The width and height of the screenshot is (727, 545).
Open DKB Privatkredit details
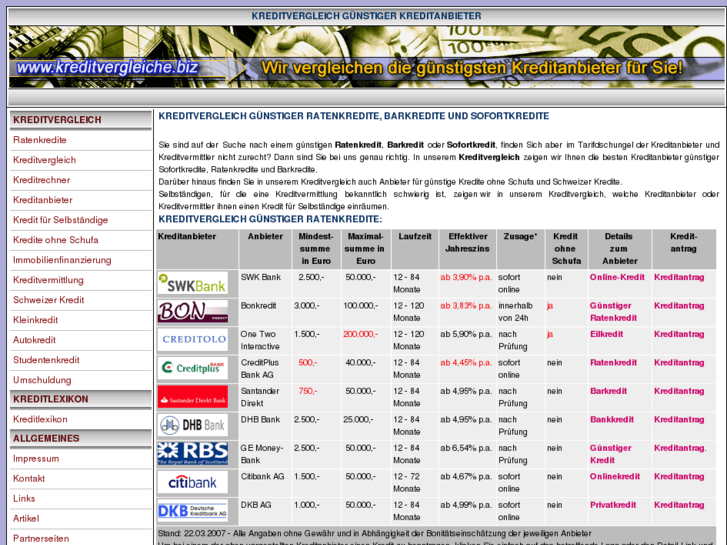tap(613, 505)
